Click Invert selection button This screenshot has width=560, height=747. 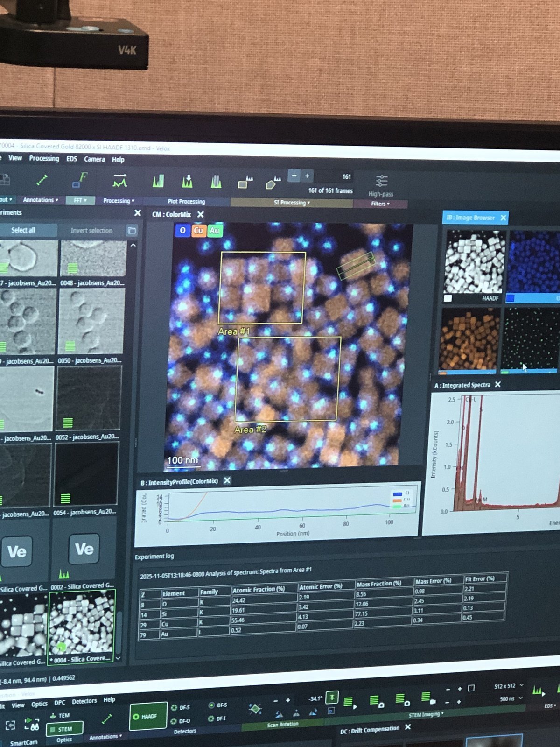(x=91, y=230)
